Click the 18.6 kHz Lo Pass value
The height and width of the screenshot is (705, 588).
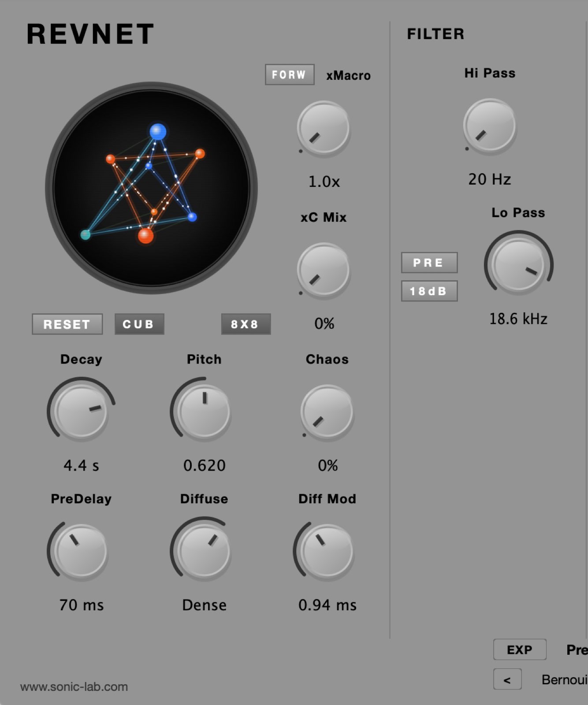pos(518,319)
